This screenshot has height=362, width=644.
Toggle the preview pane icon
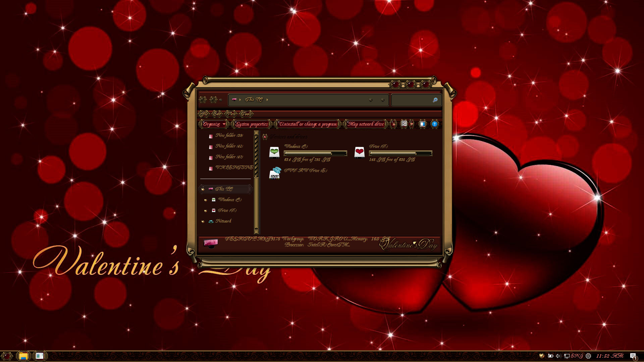[x=423, y=124]
